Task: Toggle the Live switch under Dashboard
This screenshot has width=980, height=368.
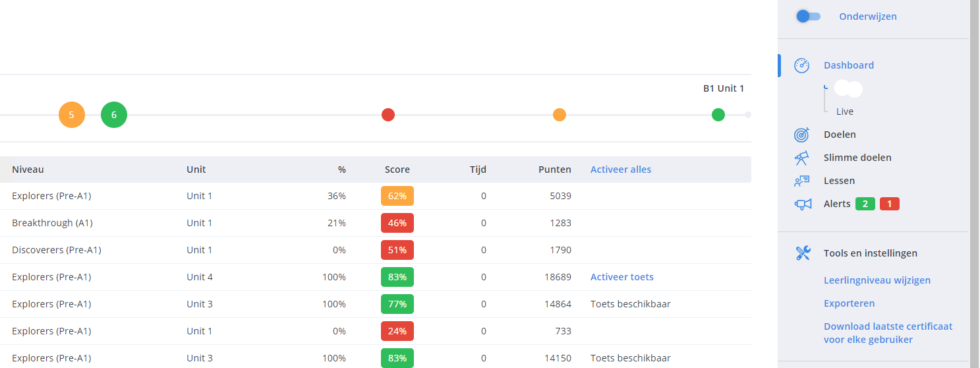Action: [x=848, y=88]
